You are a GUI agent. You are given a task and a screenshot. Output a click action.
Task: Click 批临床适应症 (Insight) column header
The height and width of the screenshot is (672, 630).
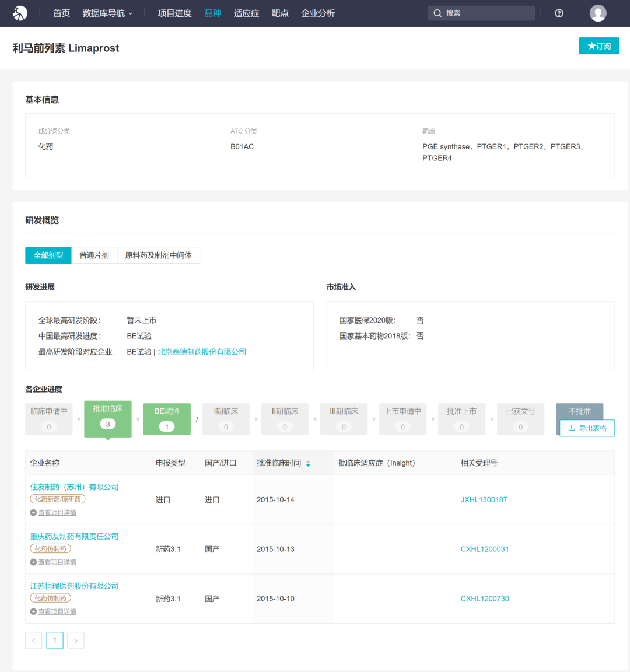coord(377,463)
